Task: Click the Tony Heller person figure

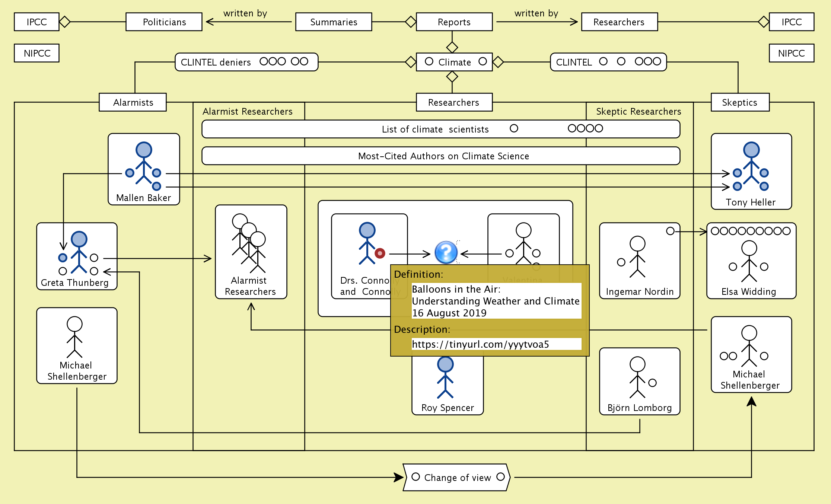Action: (751, 163)
